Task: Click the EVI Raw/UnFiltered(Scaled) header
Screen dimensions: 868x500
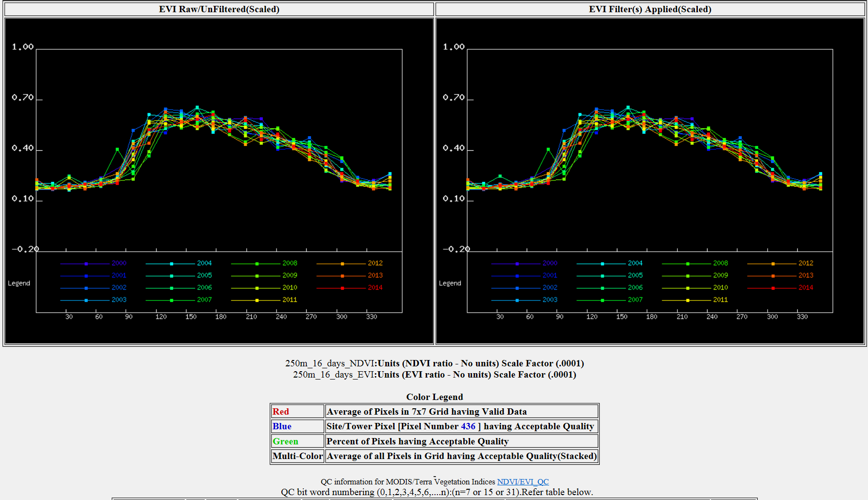Action: [219, 9]
